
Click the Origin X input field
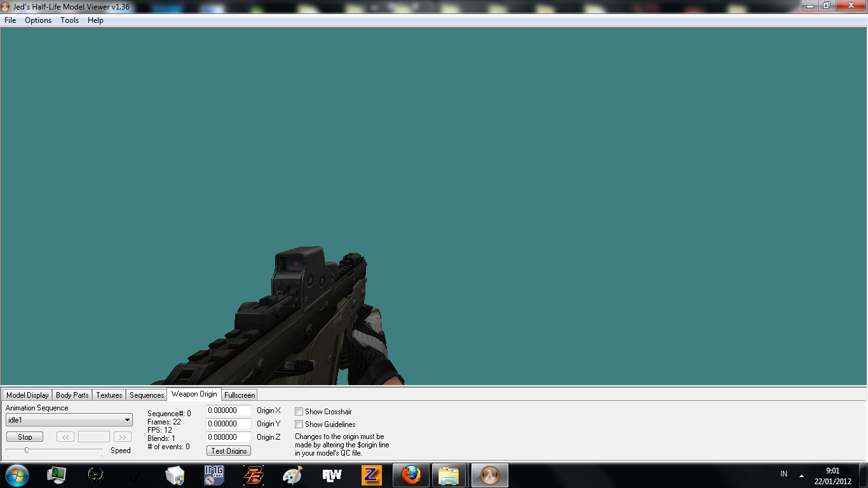[229, 410]
